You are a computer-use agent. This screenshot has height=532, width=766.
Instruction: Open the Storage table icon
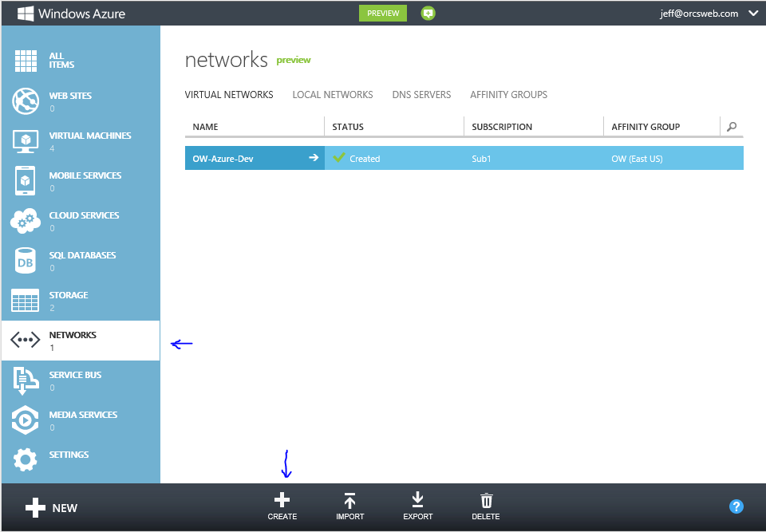click(26, 301)
